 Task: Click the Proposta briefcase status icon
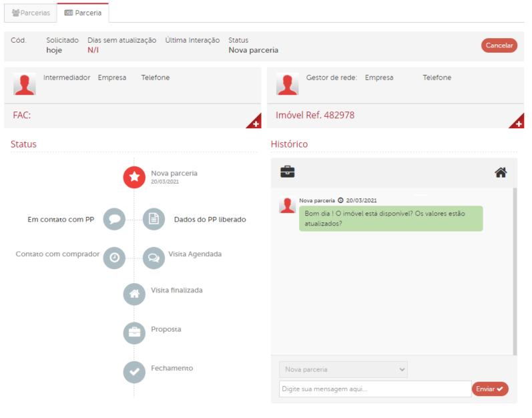point(134,333)
